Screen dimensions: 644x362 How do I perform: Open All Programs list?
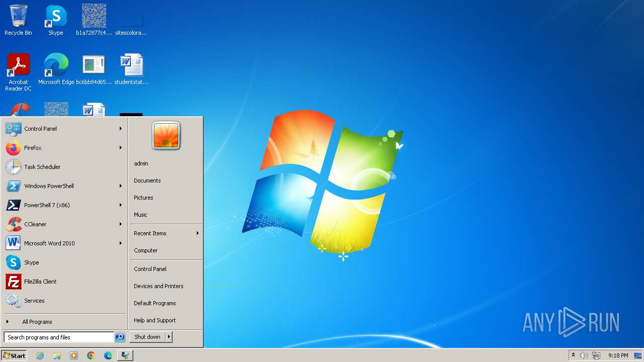coord(64,322)
